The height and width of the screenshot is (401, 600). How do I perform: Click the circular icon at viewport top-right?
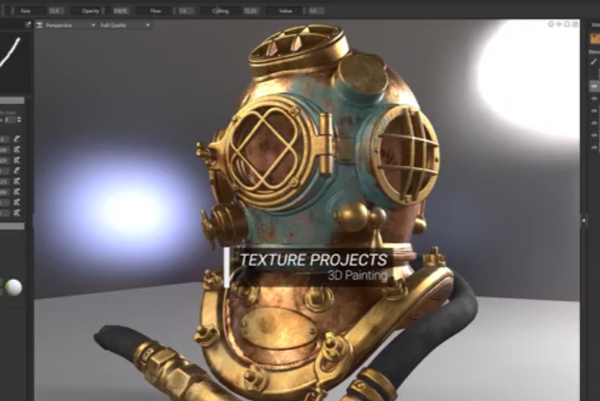[x=551, y=24]
